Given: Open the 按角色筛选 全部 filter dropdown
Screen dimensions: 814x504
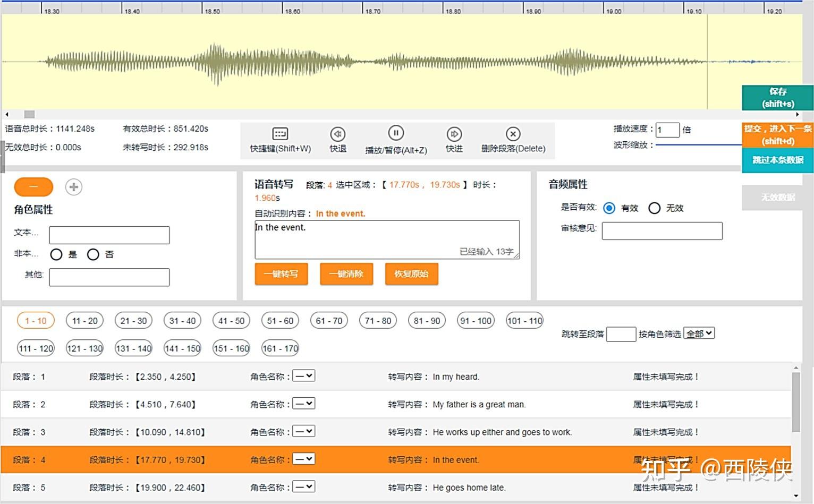Looking at the screenshot, I should coord(699,334).
